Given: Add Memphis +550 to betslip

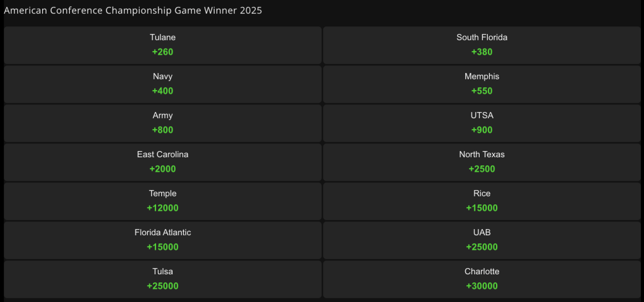Looking at the screenshot, I should (x=482, y=84).
